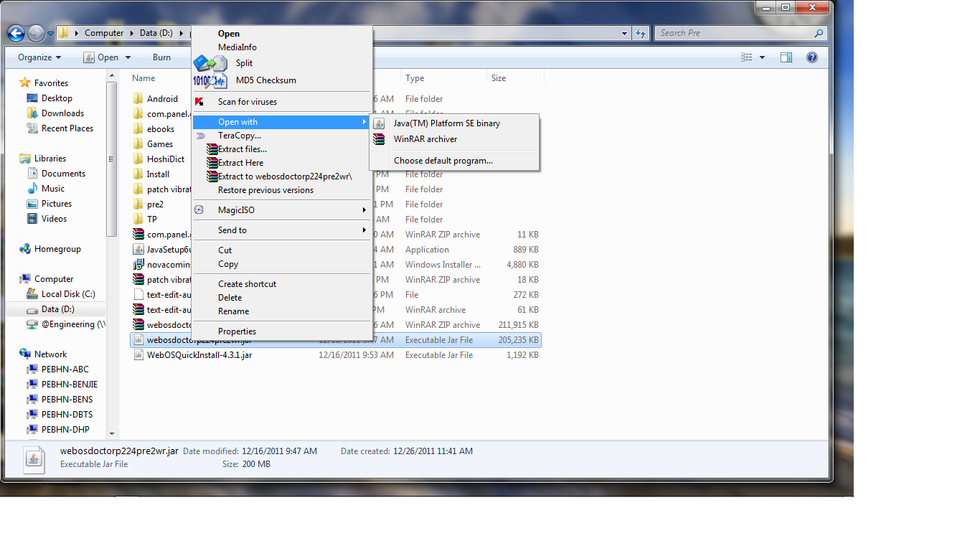The image size is (980, 551).
Task: Expand the address bar history dropdown
Action: point(625,33)
